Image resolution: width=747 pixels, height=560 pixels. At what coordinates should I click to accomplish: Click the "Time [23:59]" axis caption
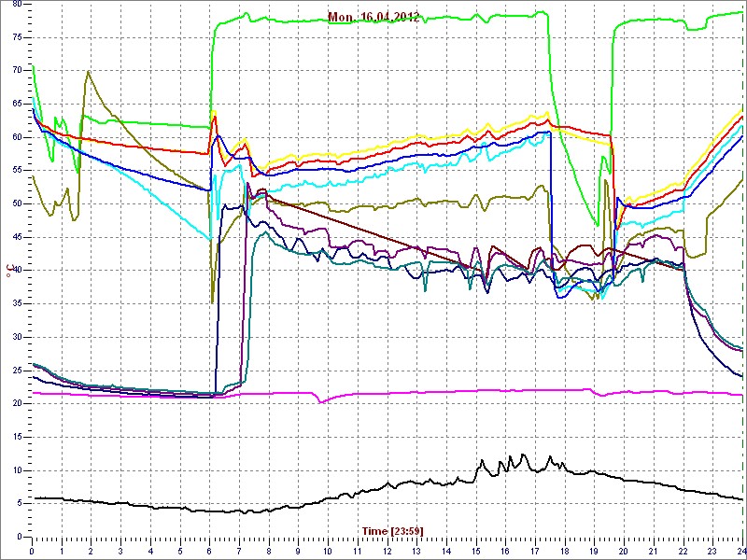pyautogui.click(x=392, y=530)
